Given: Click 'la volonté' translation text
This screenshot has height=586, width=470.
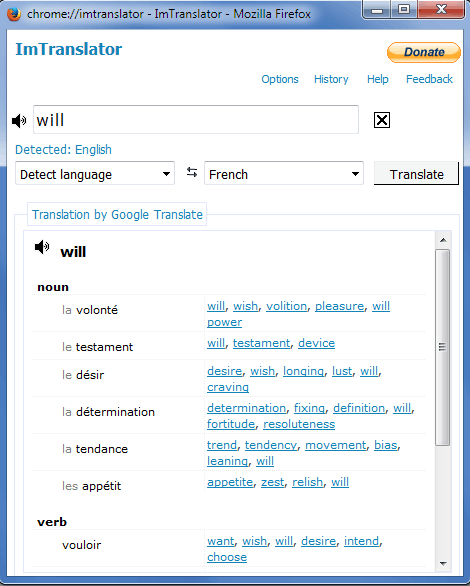Looking at the screenshot, I should pyautogui.click(x=90, y=310).
